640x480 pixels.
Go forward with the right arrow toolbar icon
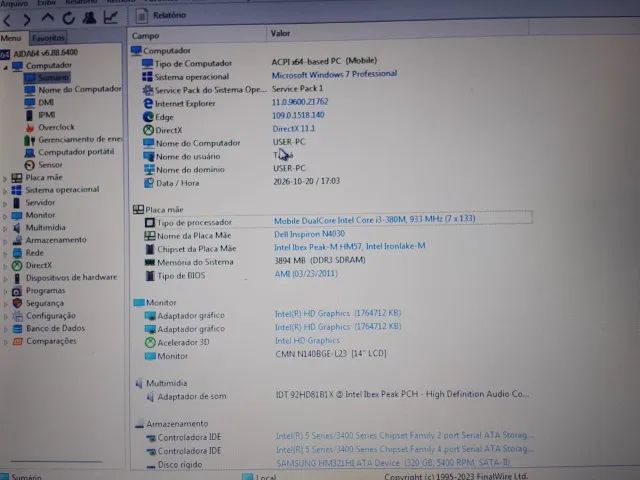[27, 20]
